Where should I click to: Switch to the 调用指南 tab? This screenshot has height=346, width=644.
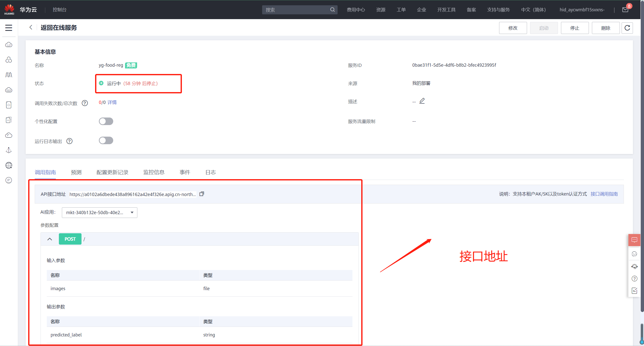coord(45,172)
